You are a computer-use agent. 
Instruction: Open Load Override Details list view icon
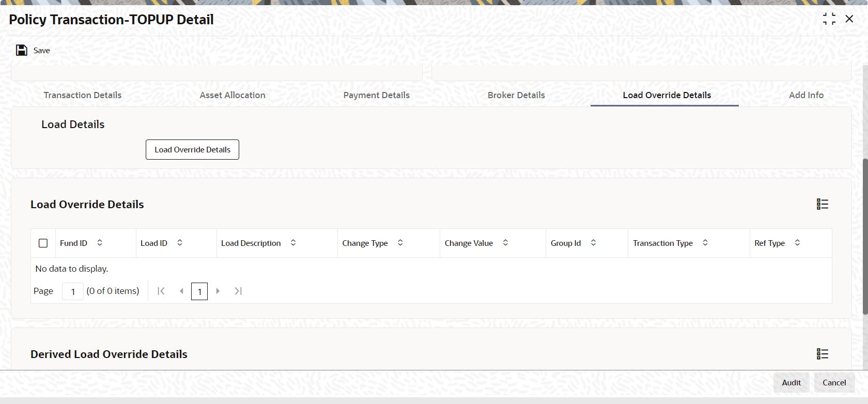[822, 204]
